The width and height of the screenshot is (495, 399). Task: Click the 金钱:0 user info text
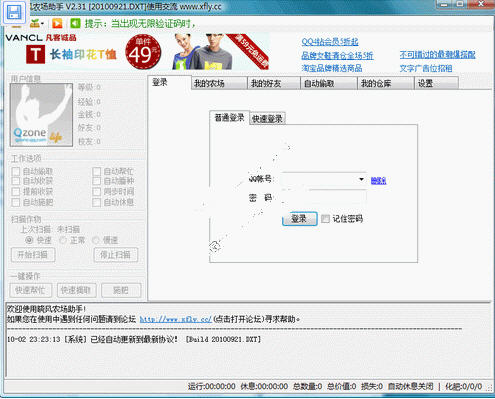89,115
